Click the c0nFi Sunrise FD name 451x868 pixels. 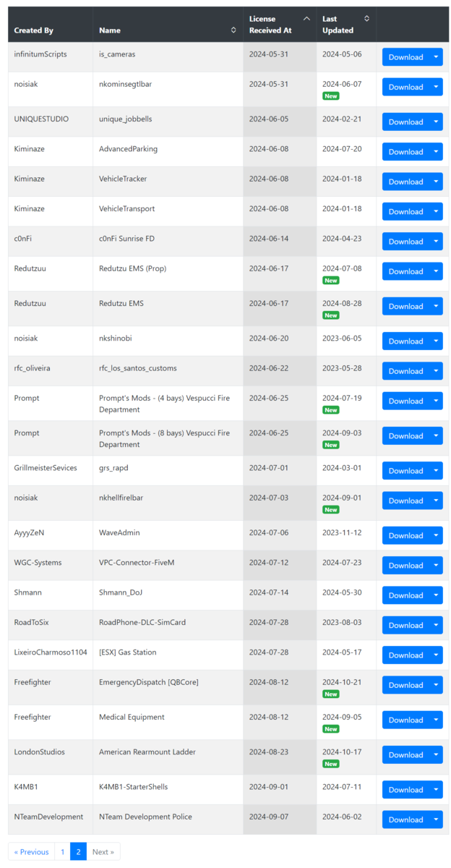(129, 239)
